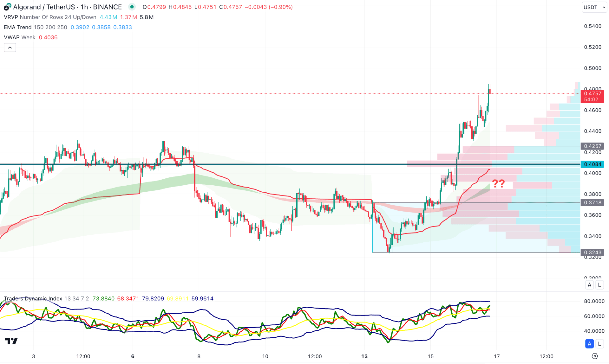The image size is (609, 364).
Task: Click the TDI value 73.8840
Action: coord(103,298)
